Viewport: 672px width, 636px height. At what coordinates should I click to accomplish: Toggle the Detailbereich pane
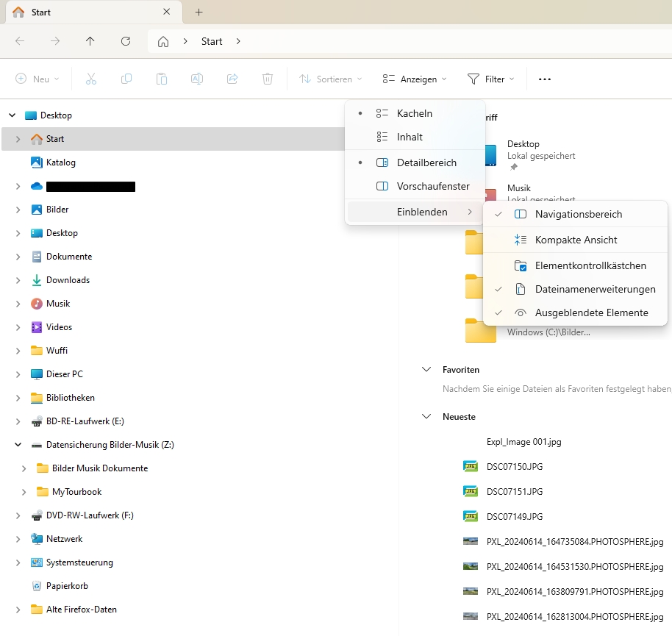(x=415, y=162)
